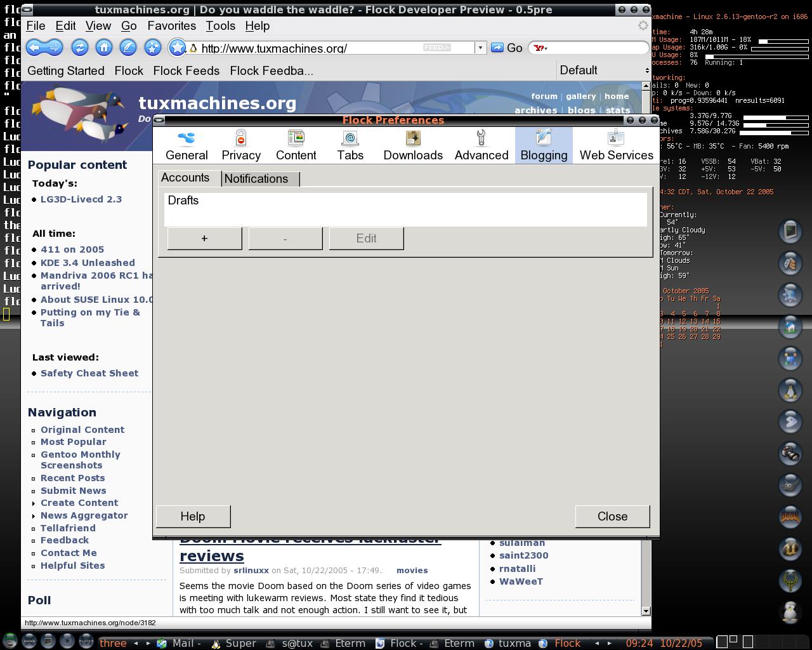Screen dimensions: 812x650
Task: Switch to the Mail taskbar entry
Action: (179, 643)
